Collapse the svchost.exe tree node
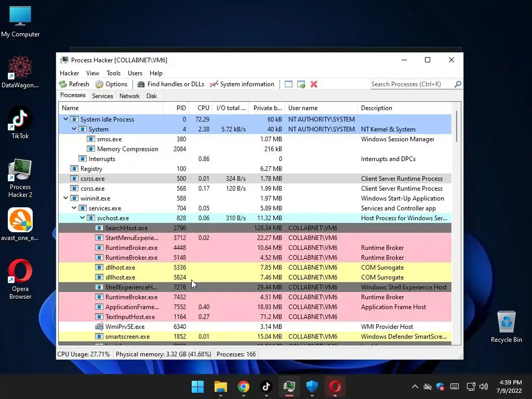This screenshot has height=399, width=532. 82,218
